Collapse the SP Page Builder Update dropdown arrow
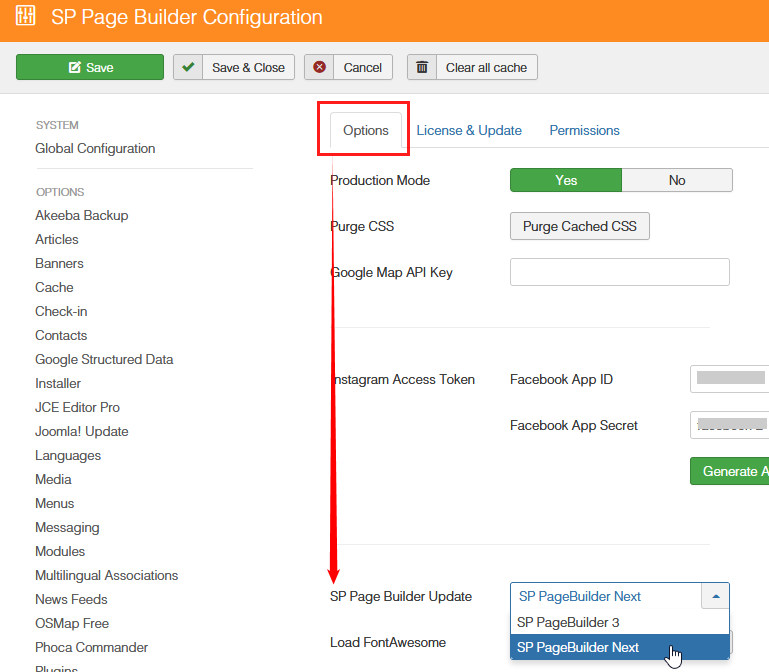Viewport: 769px width, 672px height. click(715, 596)
